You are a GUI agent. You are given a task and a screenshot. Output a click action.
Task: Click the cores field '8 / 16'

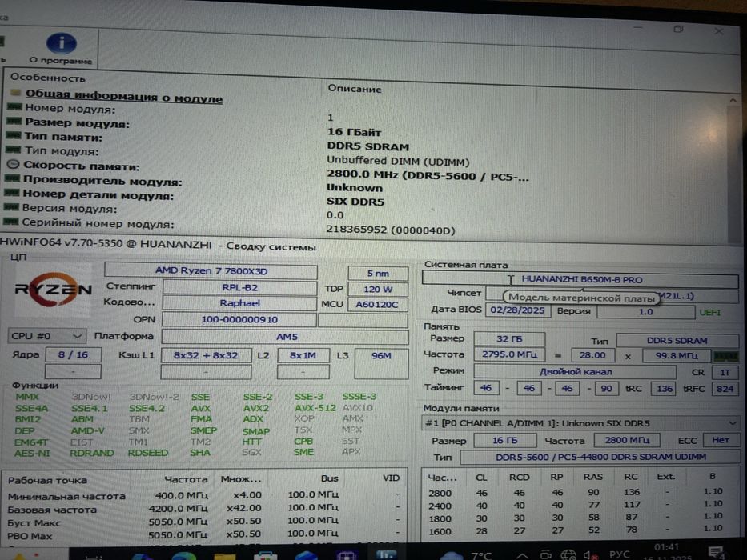[x=73, y=354]
